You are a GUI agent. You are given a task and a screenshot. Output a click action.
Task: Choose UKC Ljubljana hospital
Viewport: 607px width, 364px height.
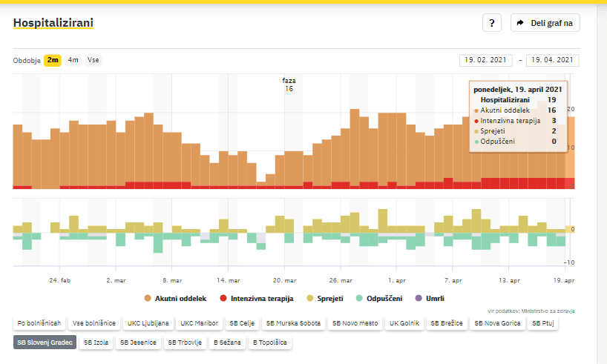(x=148, y=323)
